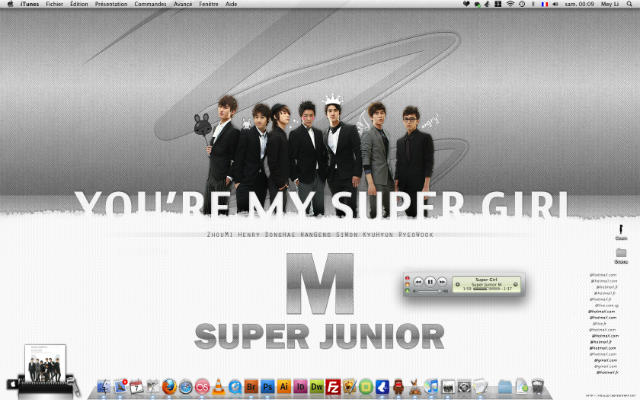
Task: Click the black Apple logo widget
Action: click(x=12, y=384)
